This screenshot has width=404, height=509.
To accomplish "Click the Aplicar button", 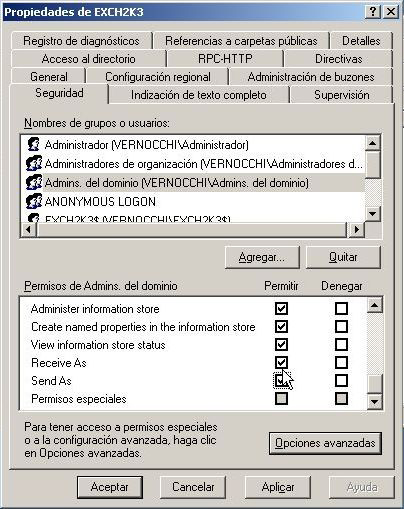I will [x=278, y=487].
